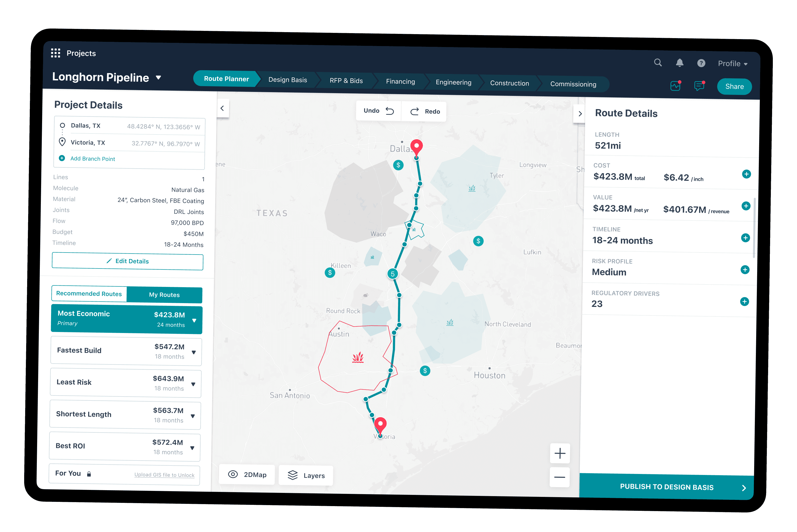
Task: Open the activity monitor chart icon
Action: coord(675,85)
